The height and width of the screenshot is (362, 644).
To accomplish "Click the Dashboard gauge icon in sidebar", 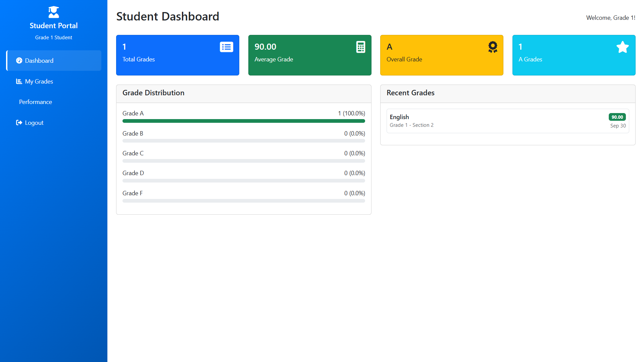I will (x=19, y=60).
